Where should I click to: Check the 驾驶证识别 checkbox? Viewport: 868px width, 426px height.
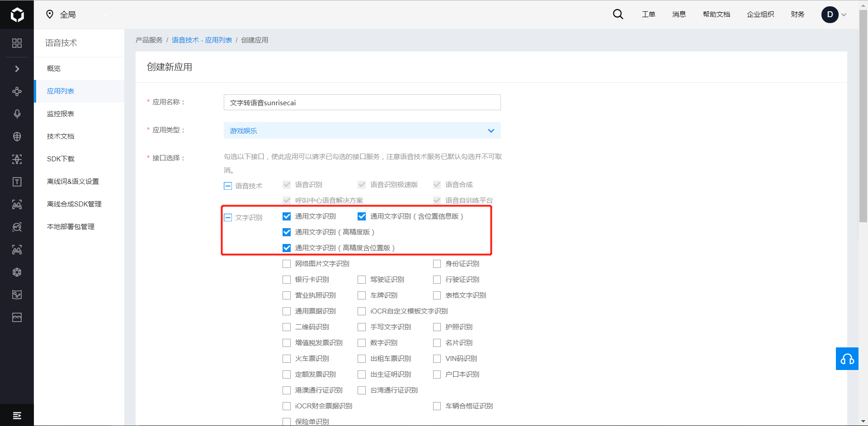(x=362, y=280)
